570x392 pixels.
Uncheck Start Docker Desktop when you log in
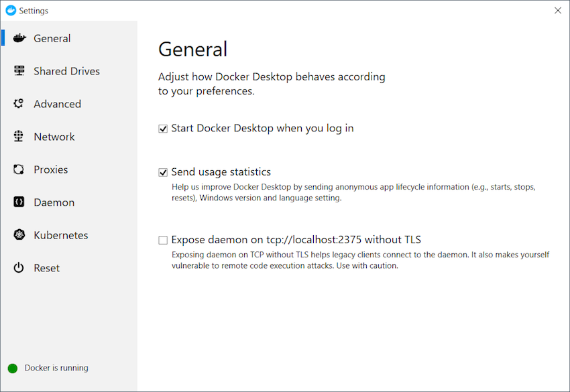(x=163, y=129)
